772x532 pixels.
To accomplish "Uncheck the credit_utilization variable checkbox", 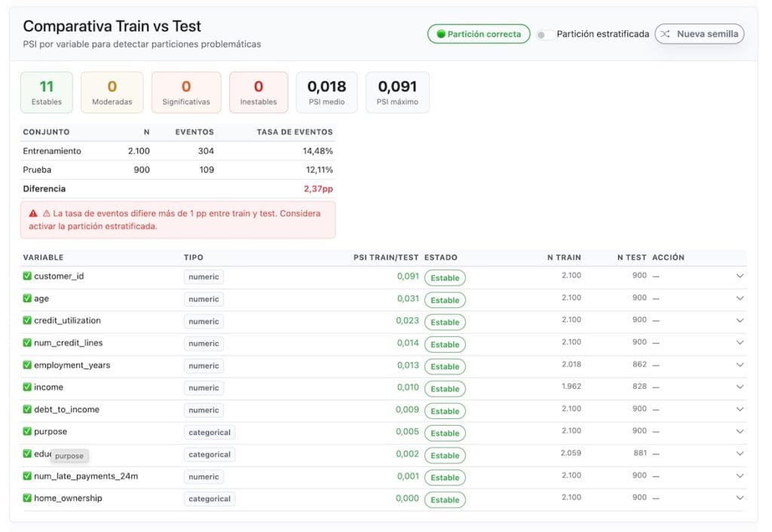I will point(27,320).
